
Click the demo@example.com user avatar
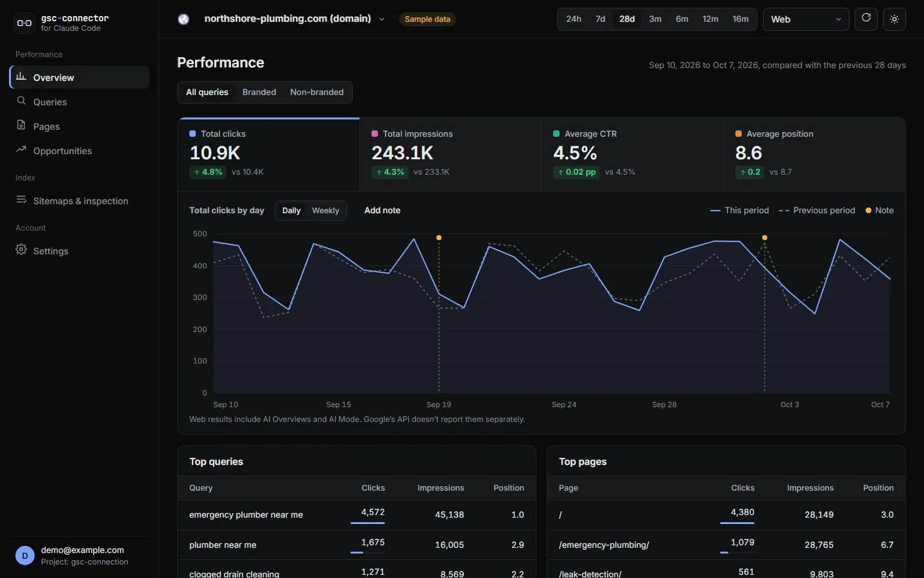point(25,556)
